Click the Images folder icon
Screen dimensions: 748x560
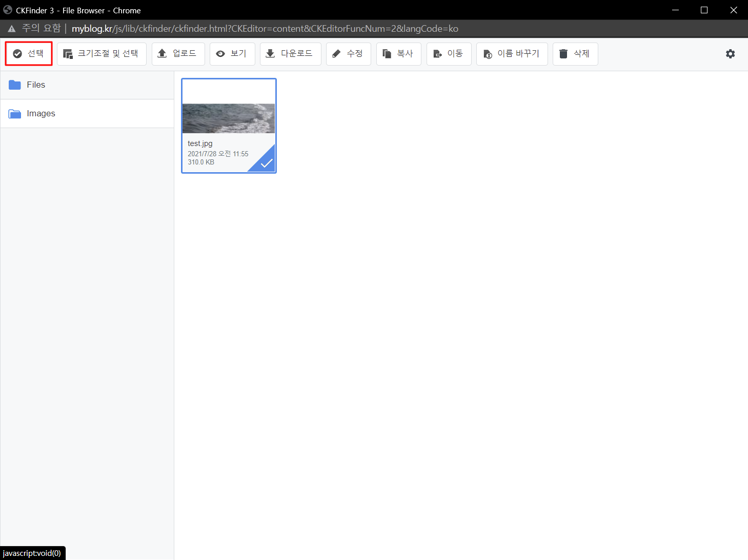tap(15, 114)
